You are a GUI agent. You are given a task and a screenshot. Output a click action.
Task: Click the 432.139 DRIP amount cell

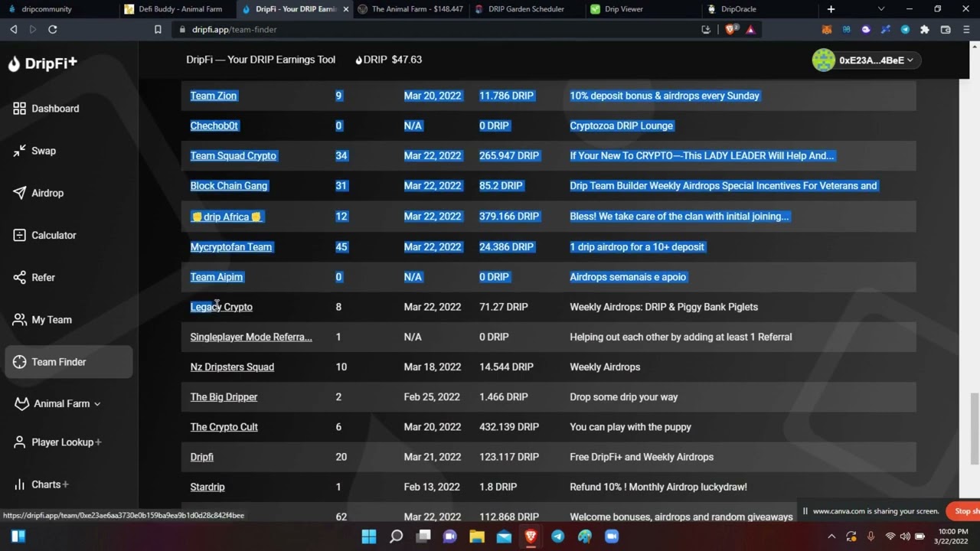click(509, 427)
